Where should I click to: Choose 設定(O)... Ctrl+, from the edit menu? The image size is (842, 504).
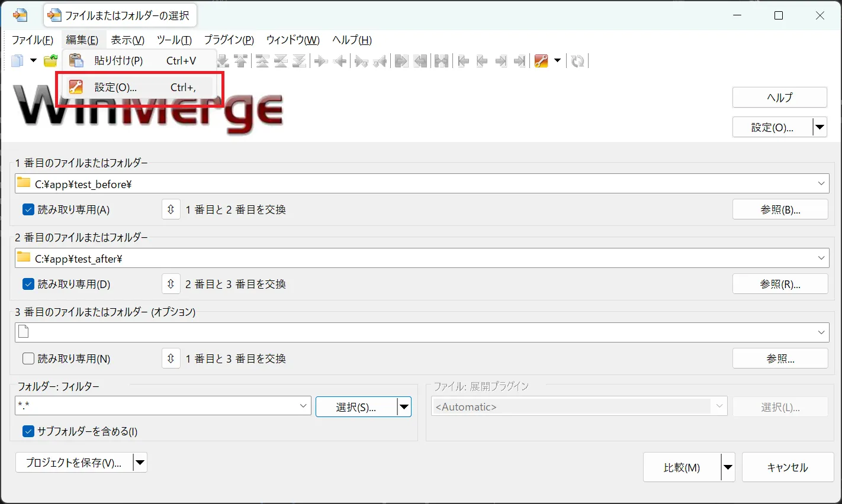pyautogui.click(x=140, y=87)
